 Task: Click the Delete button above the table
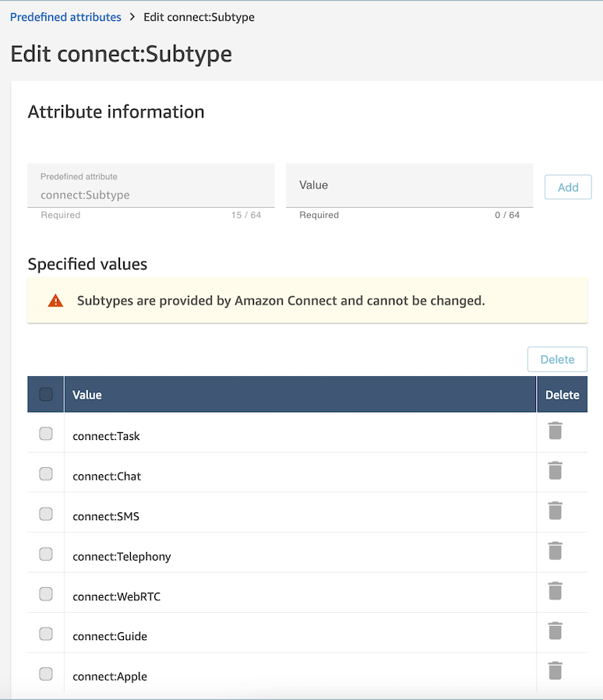[x=558, y=360]
